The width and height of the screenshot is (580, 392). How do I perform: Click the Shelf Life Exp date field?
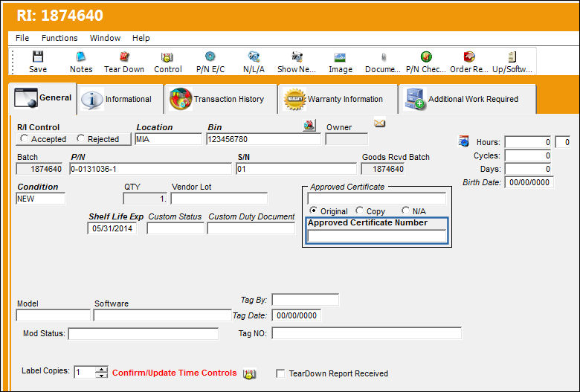coord(112,228)
